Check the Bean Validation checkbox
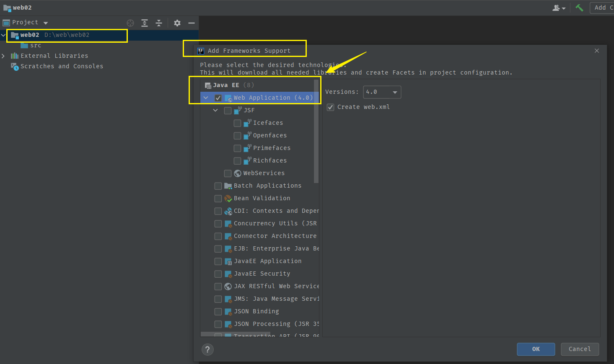Image resolution: width=614 pixels, height=364 pixels. [x=218, y=199]
